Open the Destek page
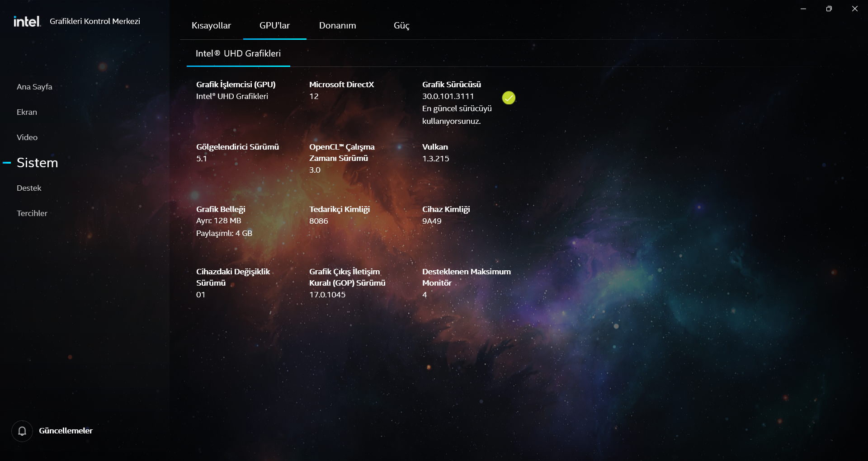This screenshot has height=461, width=868. click(x=29, y=188)
